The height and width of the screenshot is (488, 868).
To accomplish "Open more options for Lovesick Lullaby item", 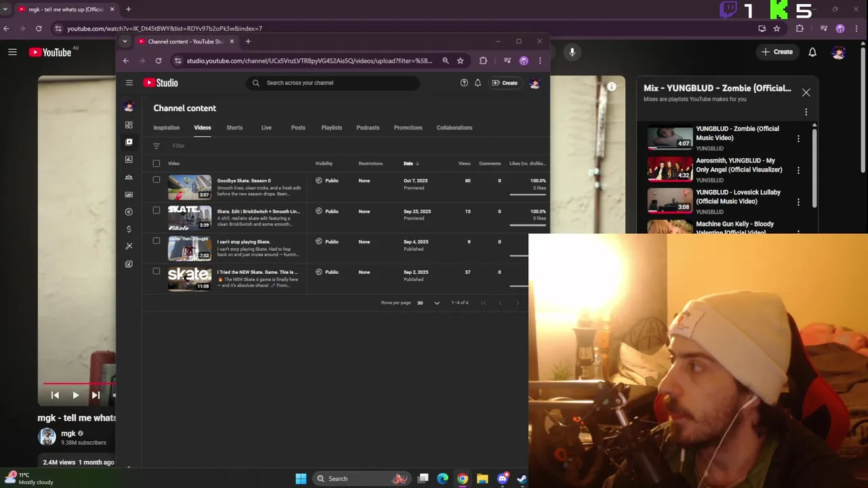I will point(798,202).
